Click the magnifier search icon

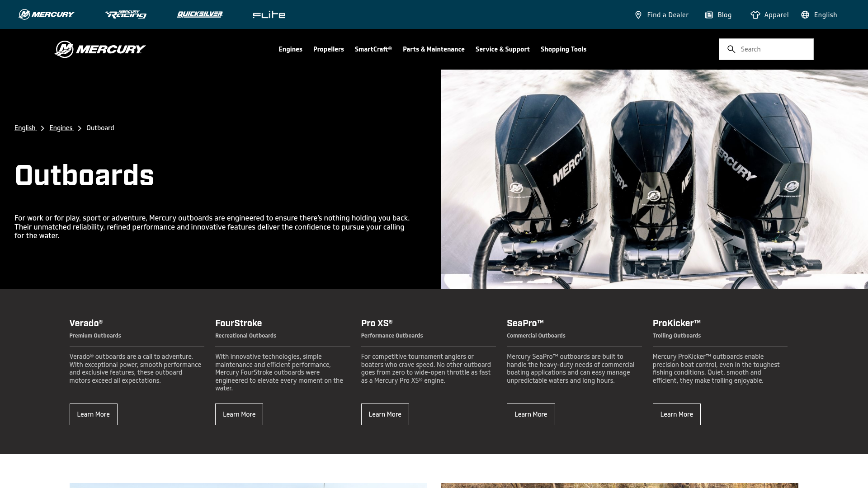coord(731,49)
